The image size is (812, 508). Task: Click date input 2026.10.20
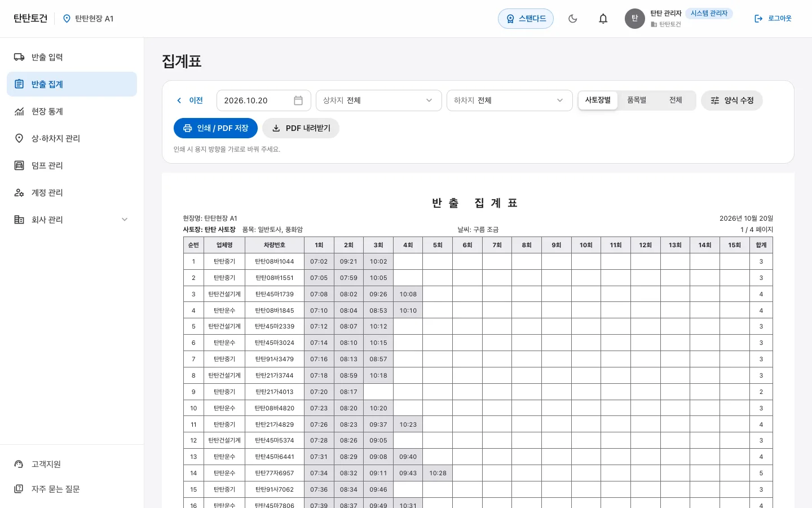[264, 100]
